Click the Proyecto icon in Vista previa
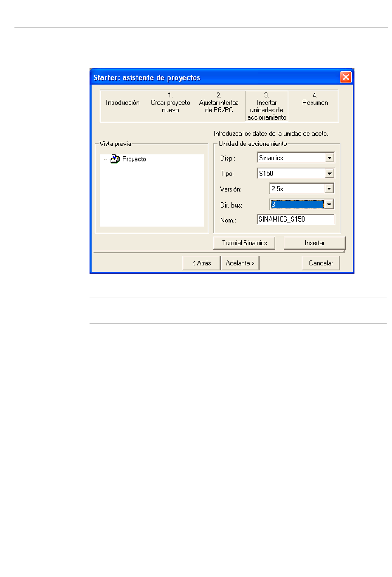392x577 pixels. 115,159
